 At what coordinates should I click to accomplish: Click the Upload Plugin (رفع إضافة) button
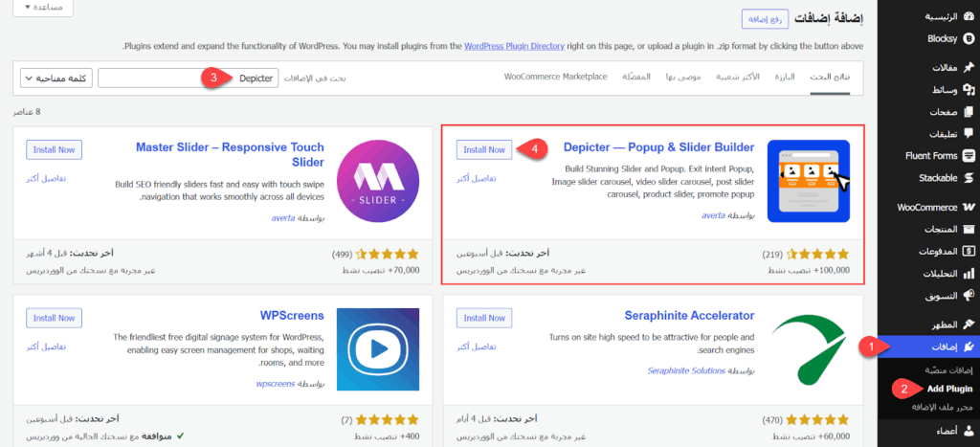click(765, 19)
